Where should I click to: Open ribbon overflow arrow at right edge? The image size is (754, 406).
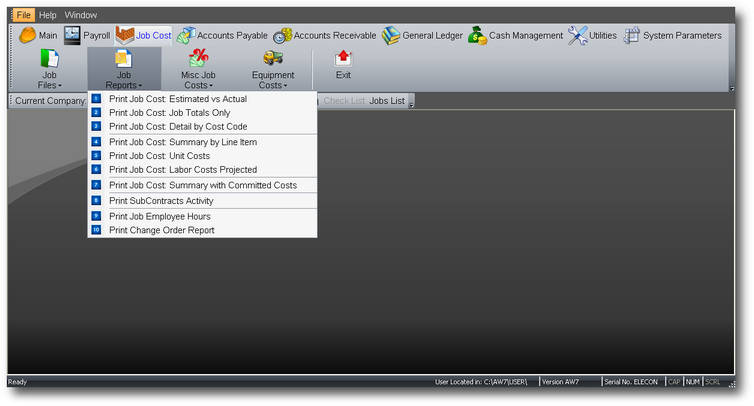(x=732, y=89)
